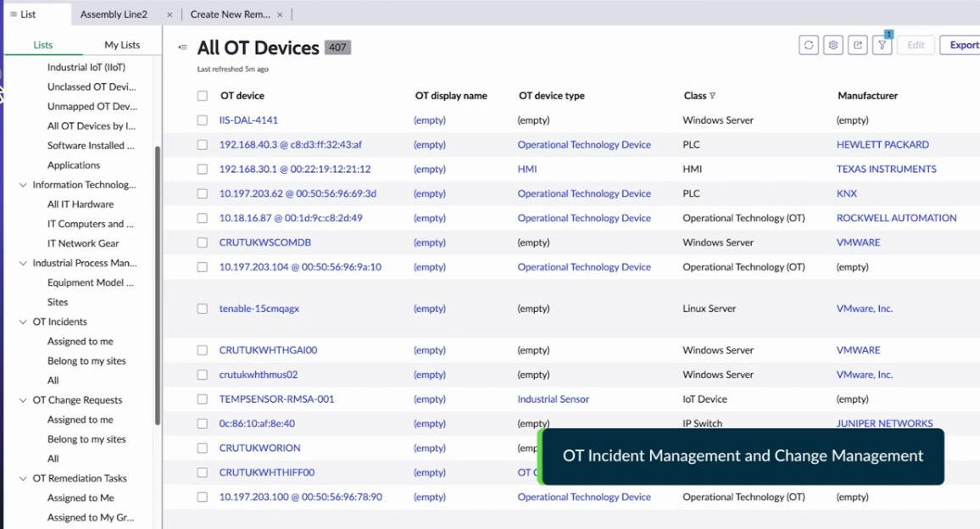
Task: Click the Class column sort icon
Action: coord(712,96)
